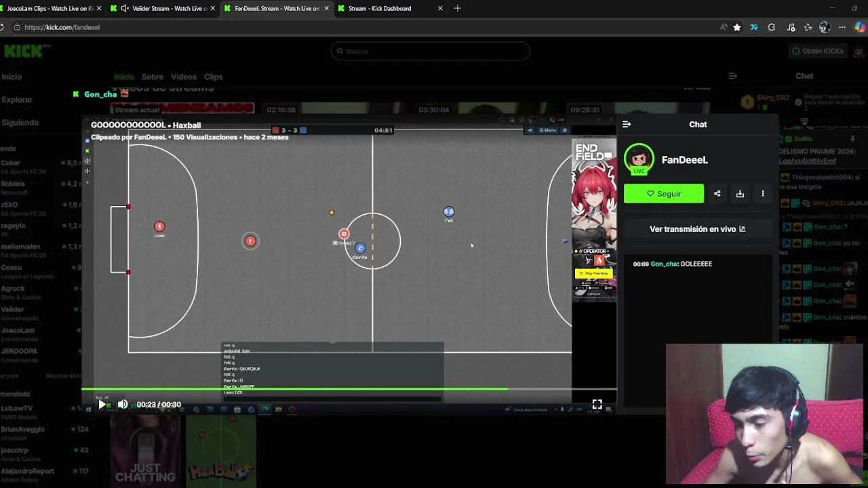Open browser extensions puzzle icon

pos(772,27)
